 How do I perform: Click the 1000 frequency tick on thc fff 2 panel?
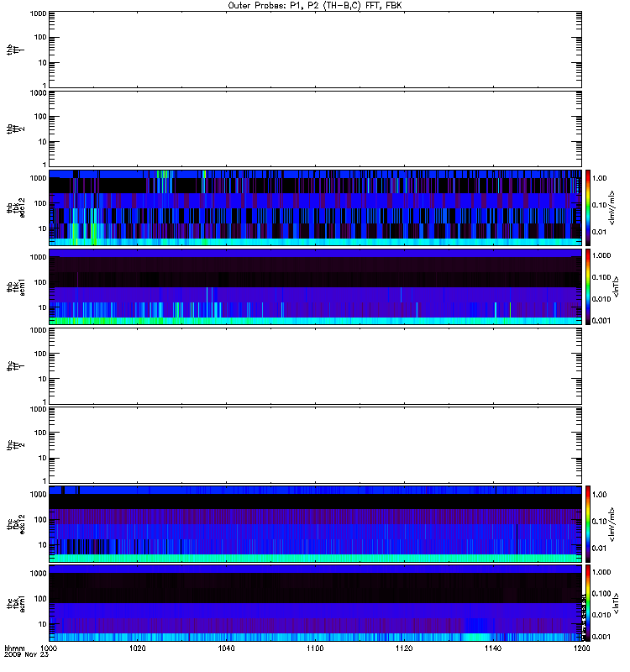(38, 409)
